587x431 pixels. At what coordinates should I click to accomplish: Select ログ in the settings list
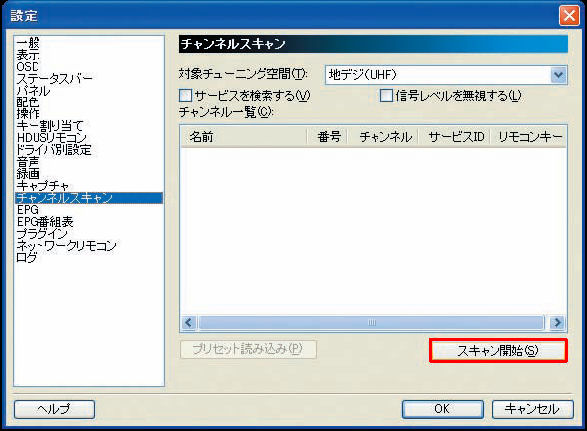point(27,258)
